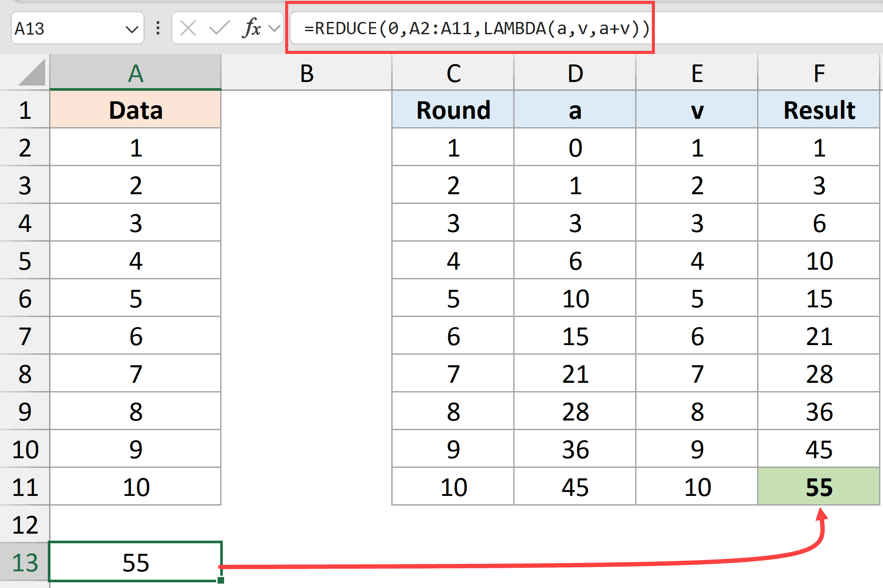This screenshot has height=588, width=883.
Task: Click the Cancel (X) icon in the formula bar
Action: [x=188, y=29]
